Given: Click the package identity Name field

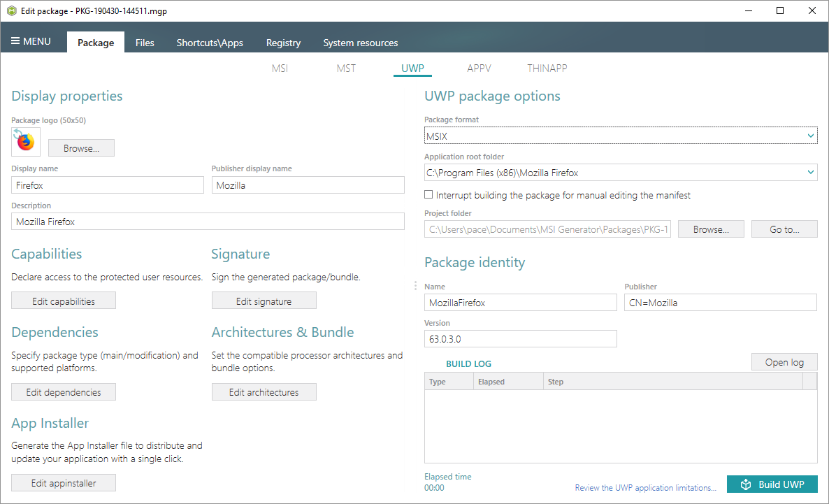Looking at the screenshot, I should pos(520,303).
